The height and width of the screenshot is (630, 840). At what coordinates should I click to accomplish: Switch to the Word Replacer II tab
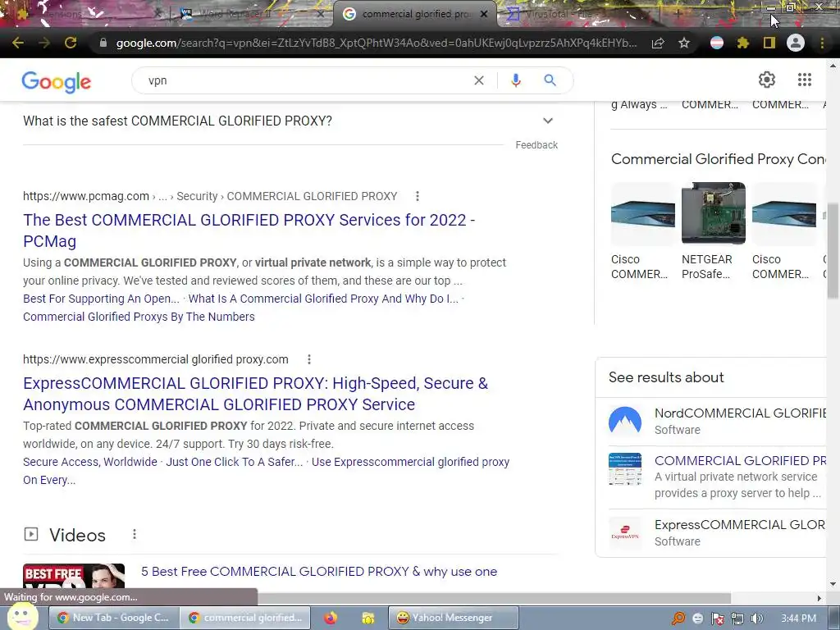pyautogui.click(x=252, y=15)
